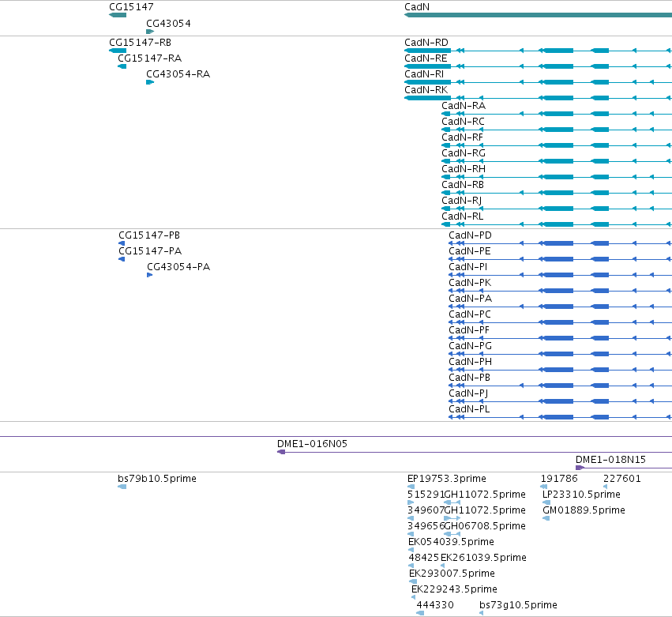Image resolution: width=672 pixels, height=617 pixels.
Task: Click feature label 227601
Action: coord(622,479)
